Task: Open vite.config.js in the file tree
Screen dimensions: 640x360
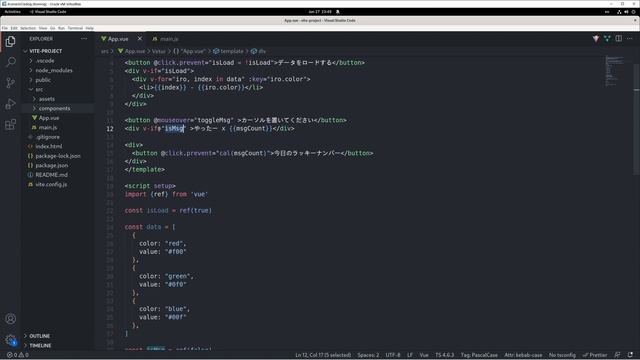Action: 51,184
